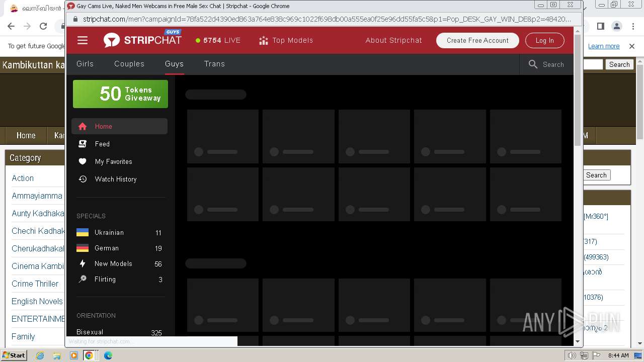This screenshot has width=644, height=362.
Task: Open the hamburger menu in Stripchat header
Action: tap(83, 41)
